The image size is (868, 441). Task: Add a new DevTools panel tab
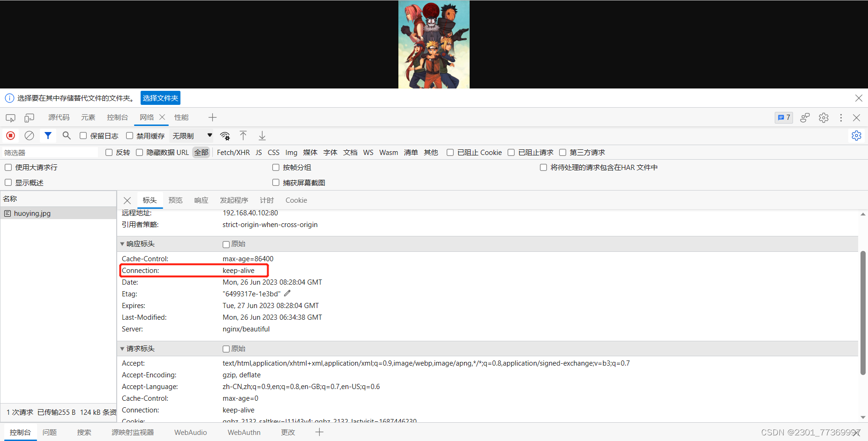212,118
